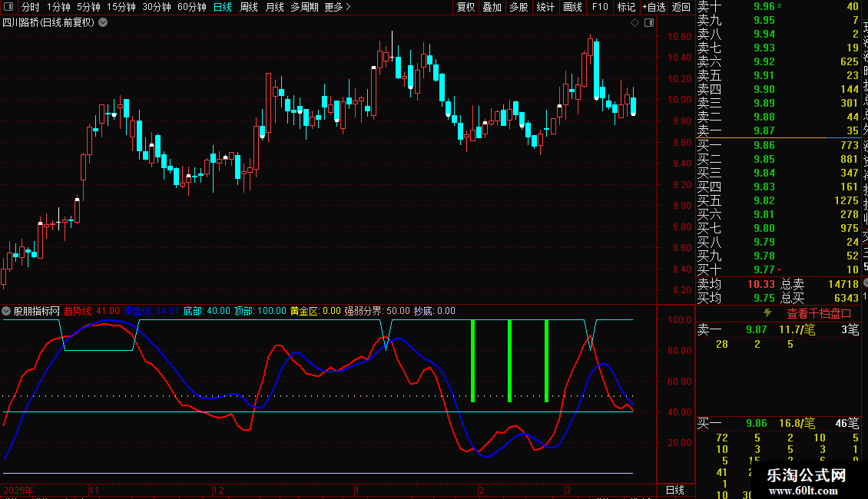Click the 返回 back button
868x499 pixels.
coord(681,7)
